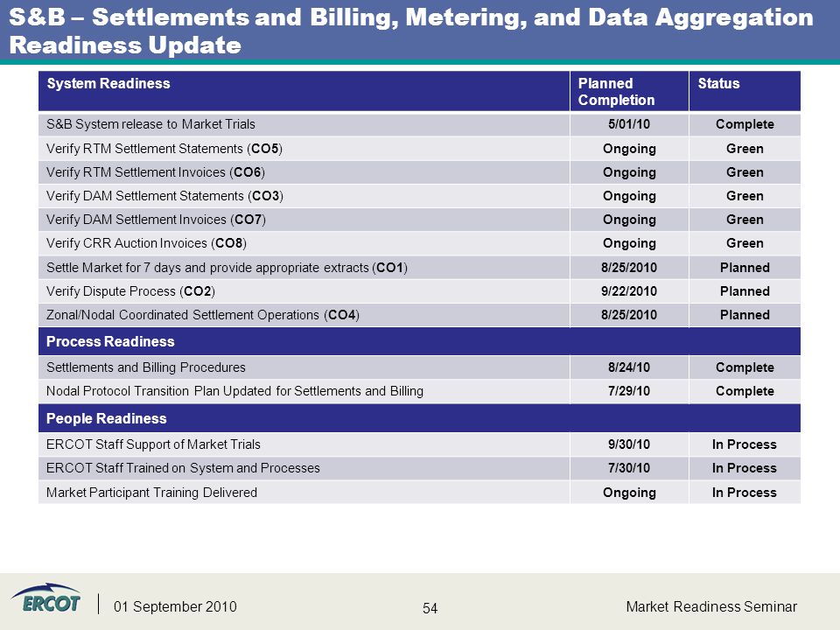Click the '8/24/10' date cell

(629, 367)
